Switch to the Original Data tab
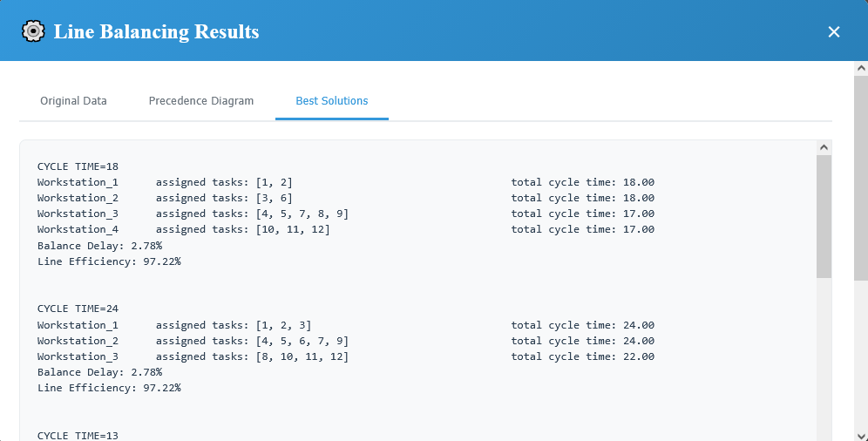 (x=73, y=101)
